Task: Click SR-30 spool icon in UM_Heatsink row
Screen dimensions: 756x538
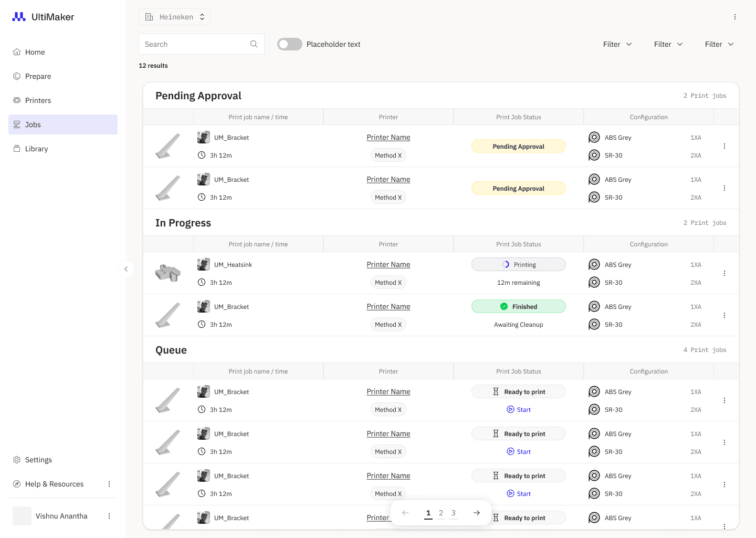Action: point(594,283)
